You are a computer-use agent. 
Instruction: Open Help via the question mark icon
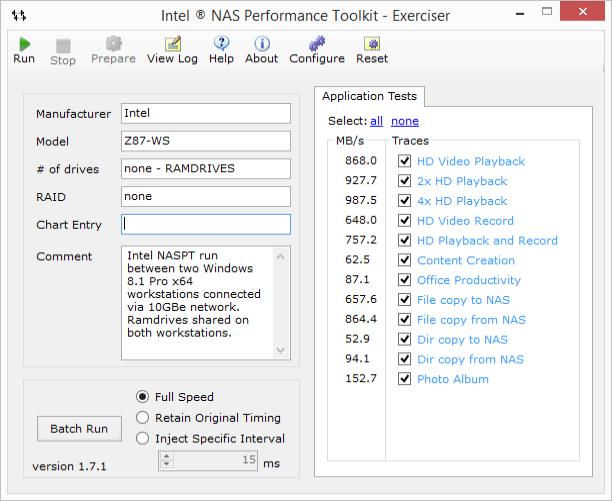click(x=221, y=43)
